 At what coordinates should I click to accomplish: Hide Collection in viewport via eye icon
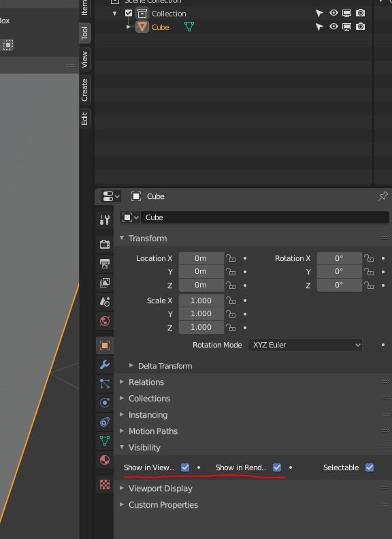(x=333, y=13)
